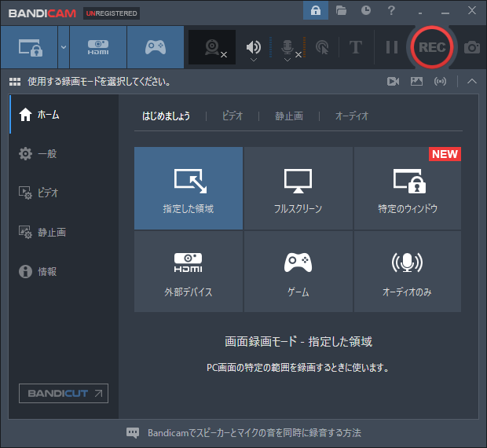Switch to 静止画 tab
Image resolution: width=487 pixels, height=448 pixels.
[x=289, y=116]
